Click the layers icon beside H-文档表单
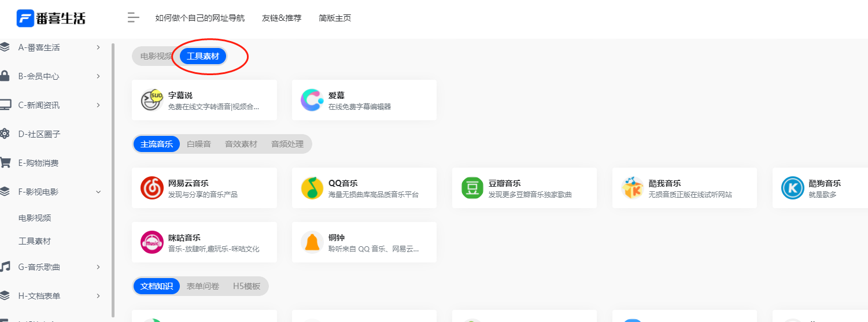The image size is (868, 322). pyautogui.click(x=5, y=295)
